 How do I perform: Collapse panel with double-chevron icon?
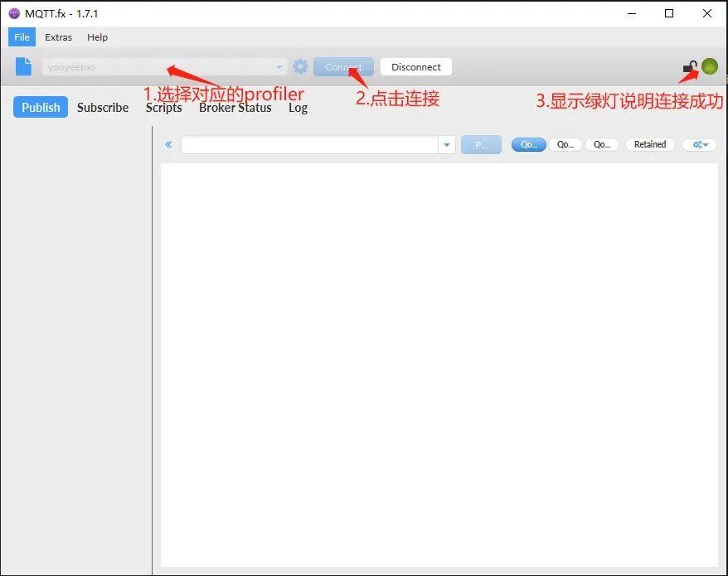click(168, 144)
